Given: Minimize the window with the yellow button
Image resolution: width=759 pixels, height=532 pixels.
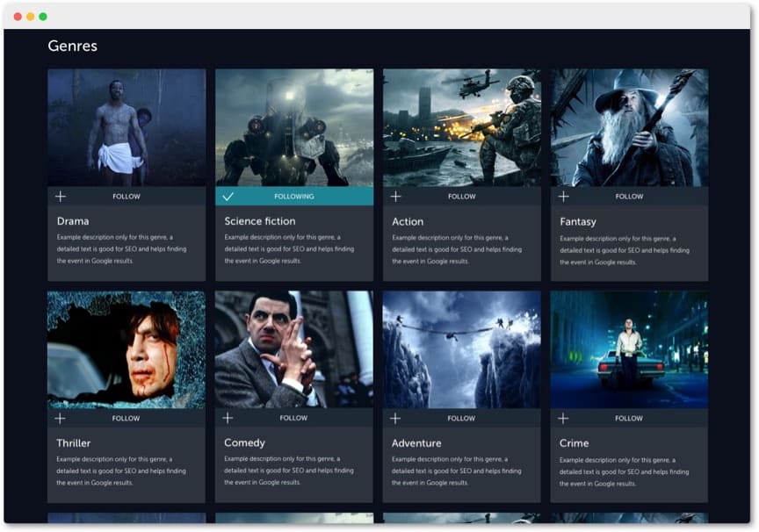Looking at the screenshot, I should tap(31, 17).
